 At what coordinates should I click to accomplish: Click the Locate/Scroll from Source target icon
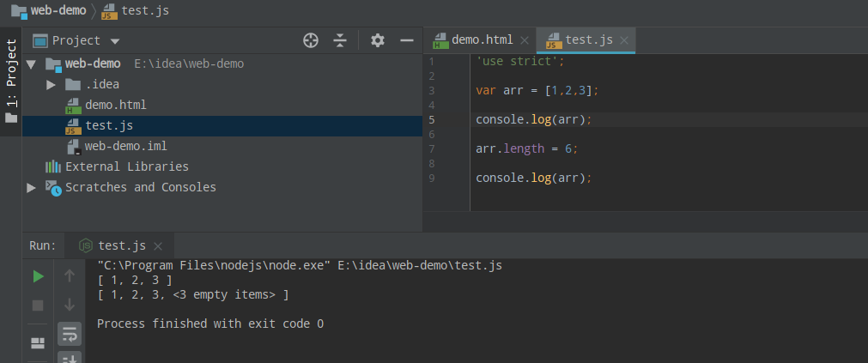pos(311,40)
